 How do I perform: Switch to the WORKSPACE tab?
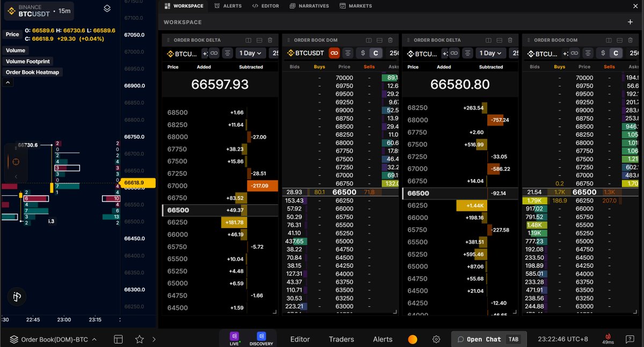[184, 6]
